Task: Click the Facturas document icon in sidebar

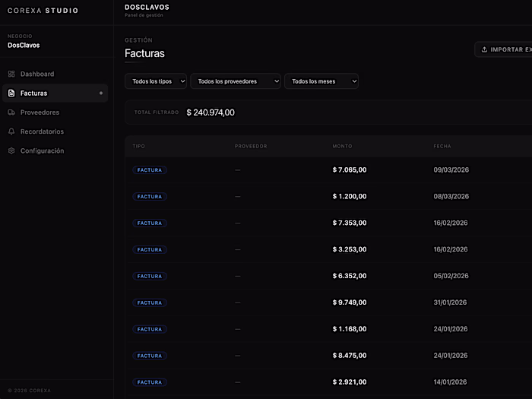Action: pos(11,93)
